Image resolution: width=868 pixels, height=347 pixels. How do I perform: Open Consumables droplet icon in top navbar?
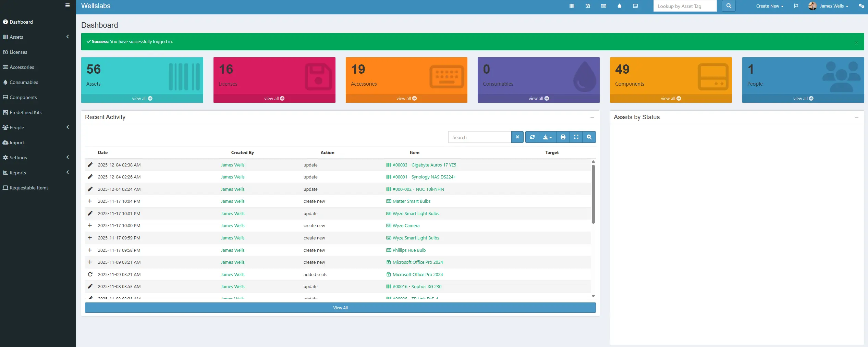(619, 6)
